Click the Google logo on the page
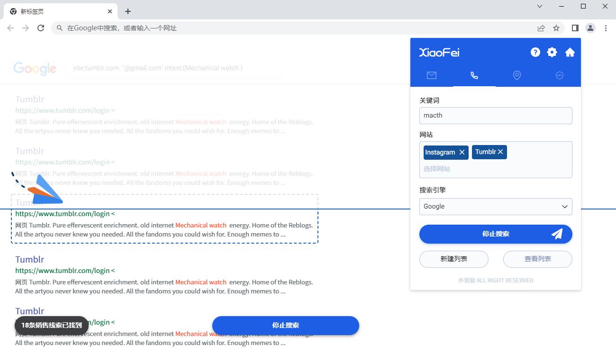Viewport: 616px width, 364px height. pos(35,69)
